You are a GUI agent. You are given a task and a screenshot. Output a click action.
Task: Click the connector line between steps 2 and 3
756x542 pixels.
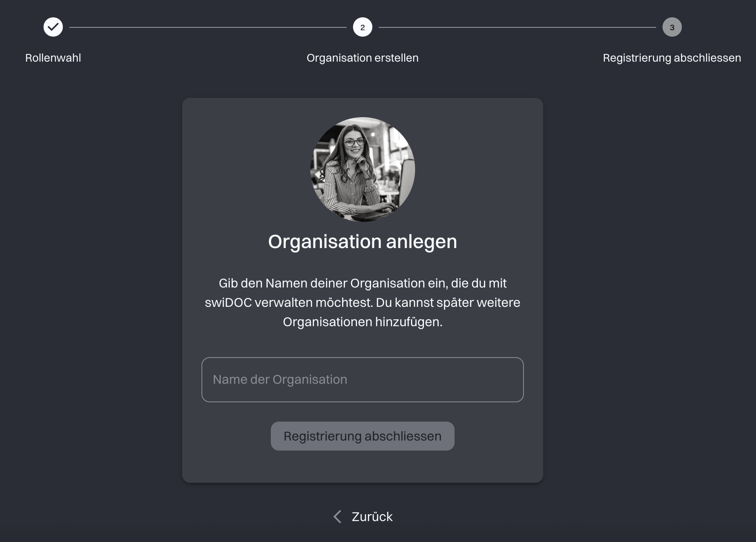click(x=517, y=27)
